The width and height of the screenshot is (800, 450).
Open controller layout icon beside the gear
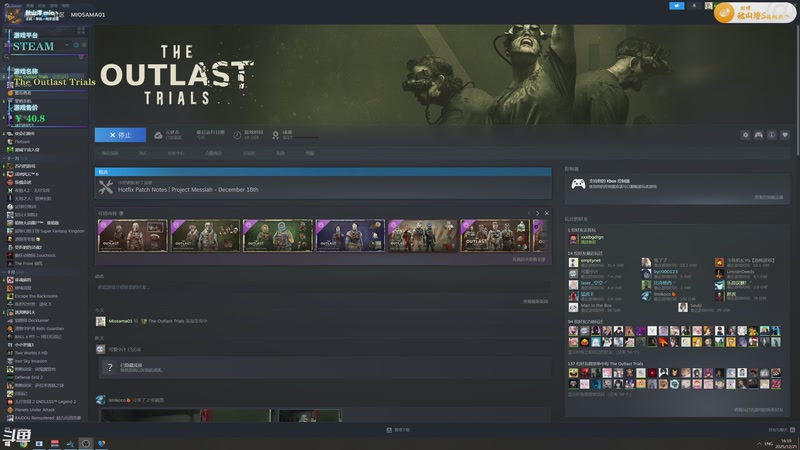click(x=759, y=135)
